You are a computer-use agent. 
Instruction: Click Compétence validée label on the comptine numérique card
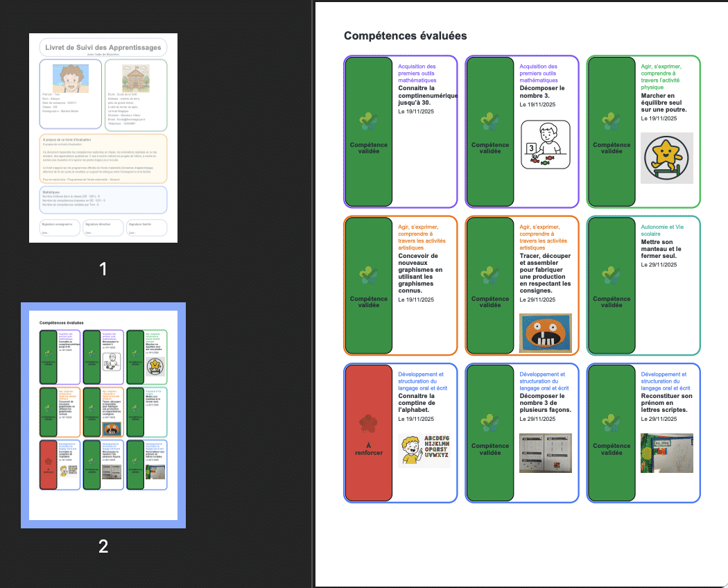click(x=369, y=148)
